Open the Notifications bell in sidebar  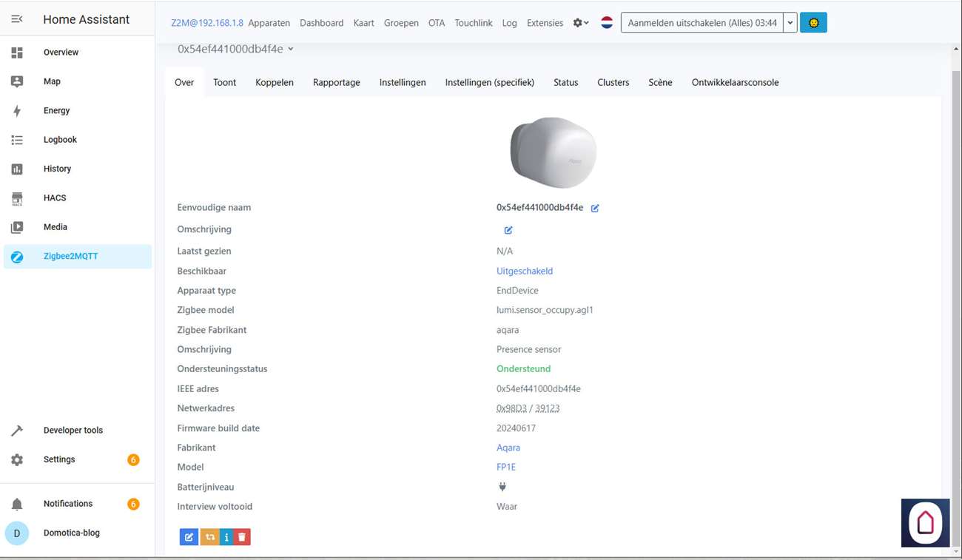(17, 504)
